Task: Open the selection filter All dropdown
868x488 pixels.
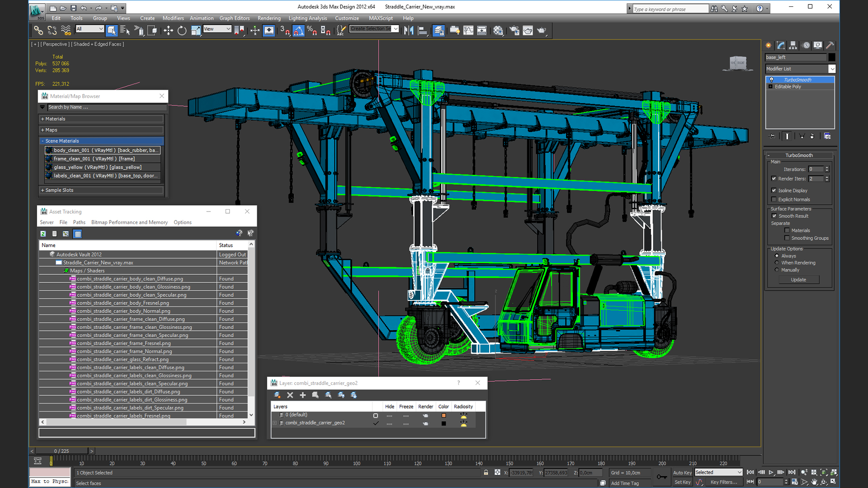Action: pos(90,29)
